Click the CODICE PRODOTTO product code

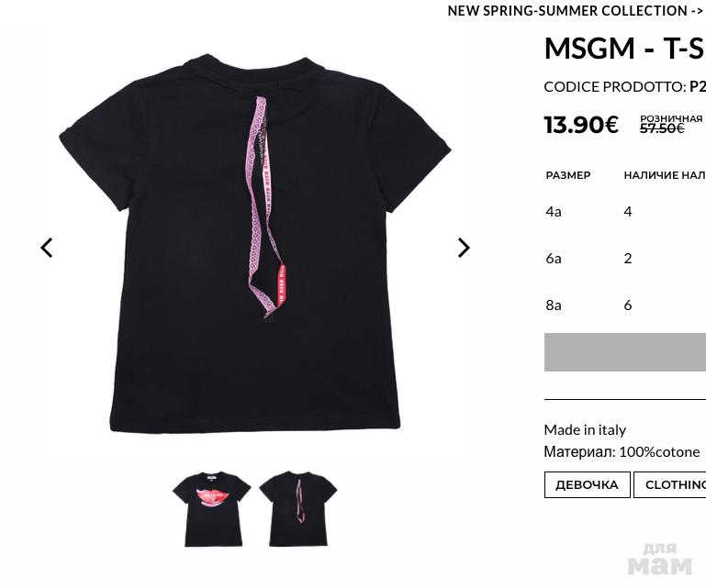click(x=625, y=86)
